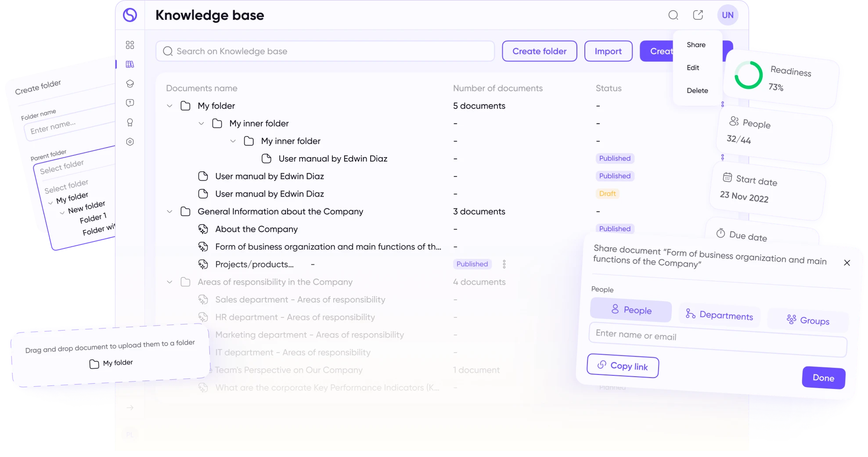
Task: Open the settings icon in sidebar
Action: coord(130,142)
